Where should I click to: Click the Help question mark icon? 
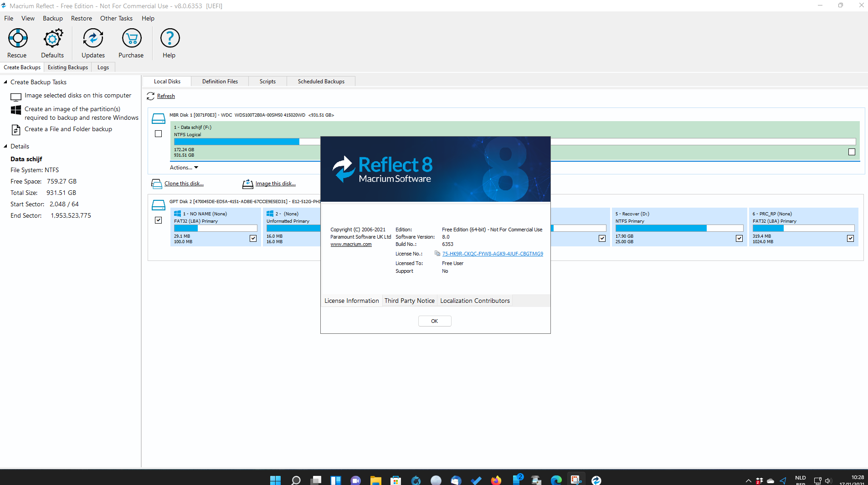click(x=169, y=38)
